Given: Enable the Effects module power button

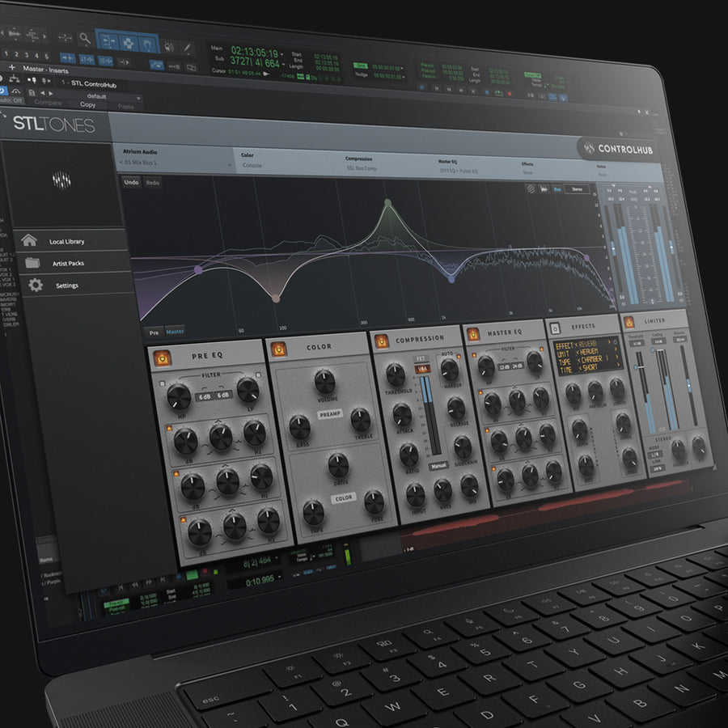Looking at the screenshot, I should click(x=556, y=328).
